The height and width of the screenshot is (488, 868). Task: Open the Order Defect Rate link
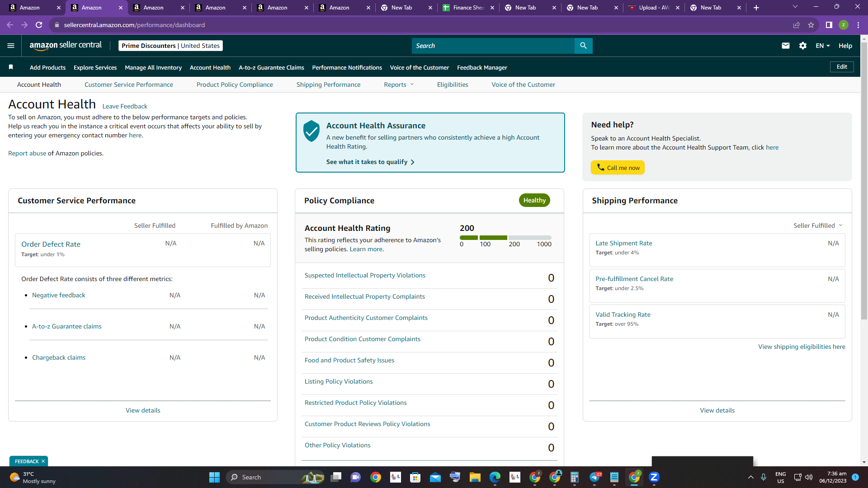click(x=51, y=244)
